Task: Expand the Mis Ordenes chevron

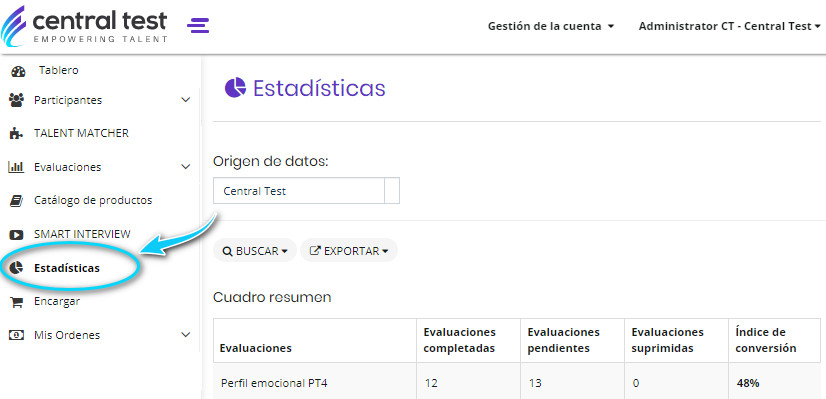Action: (x=186, y=335)
